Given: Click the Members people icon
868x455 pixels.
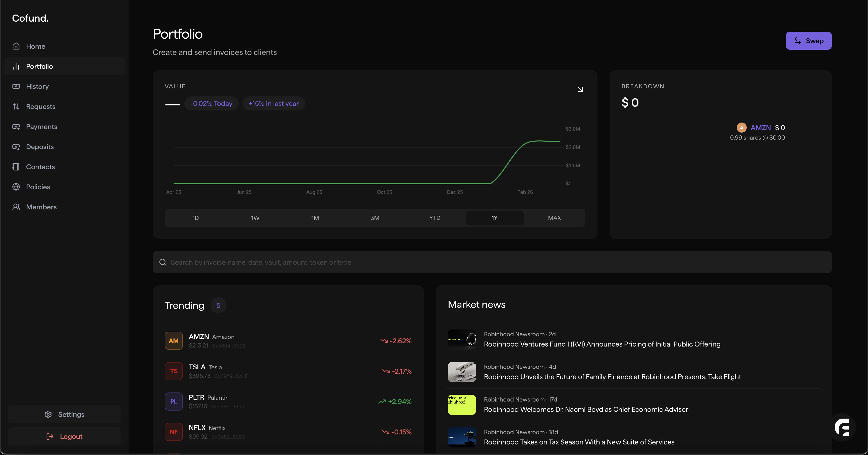Looking at the screenshot, I should coord(16,207).
